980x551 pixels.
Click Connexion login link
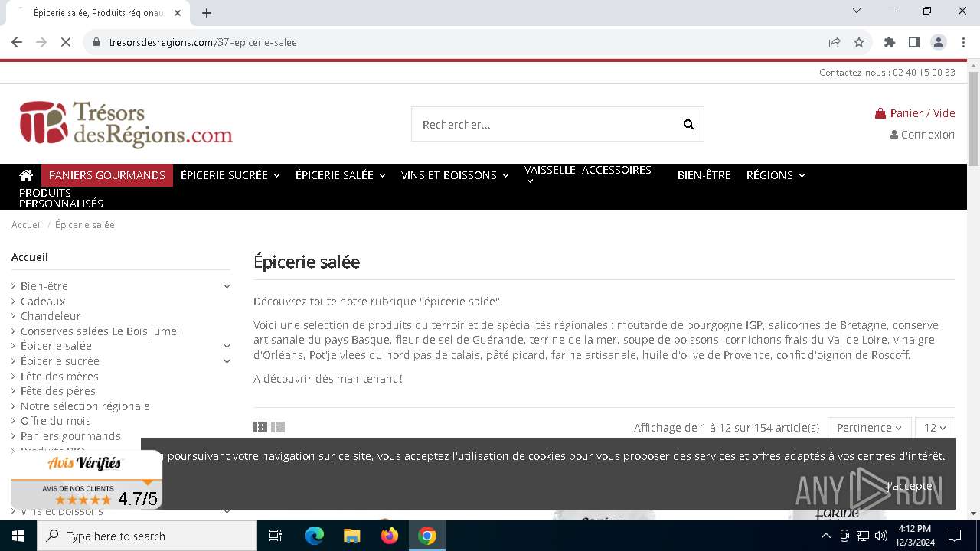(923, 135)
